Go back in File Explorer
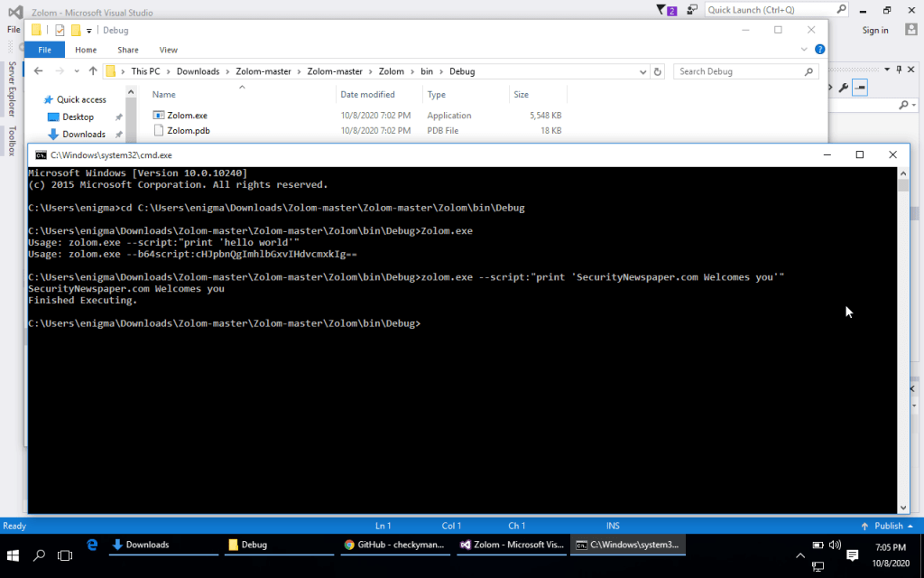This screenshot has height=578, width=924. 38,71
